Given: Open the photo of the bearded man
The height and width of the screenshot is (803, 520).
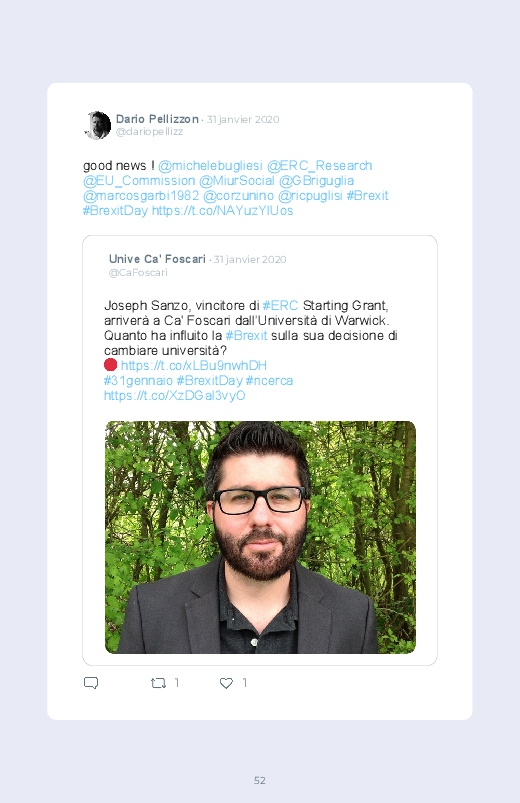Looking at the screenshot, I should coord(260,537).
